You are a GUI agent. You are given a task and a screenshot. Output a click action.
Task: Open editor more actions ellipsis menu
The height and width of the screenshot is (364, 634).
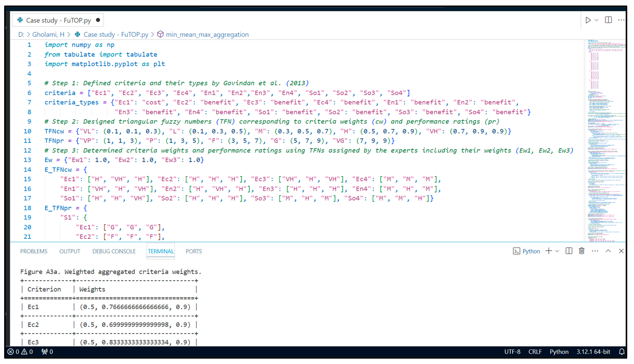[621, 20]
